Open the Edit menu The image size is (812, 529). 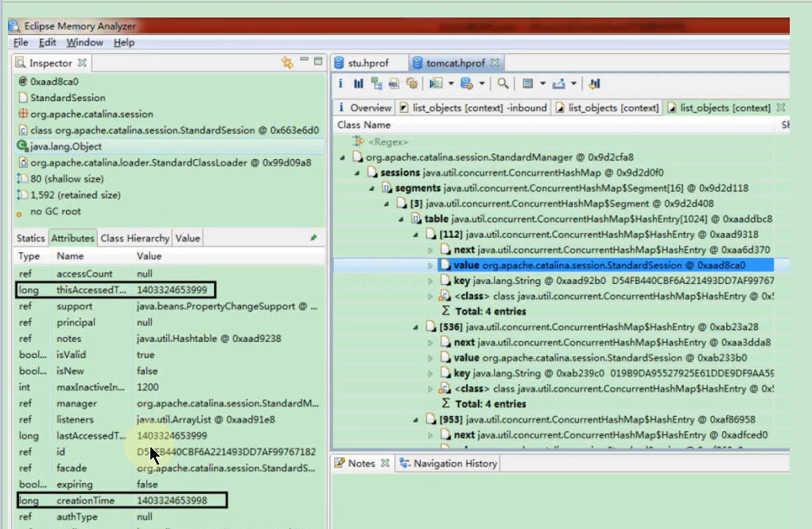(47, 42)
